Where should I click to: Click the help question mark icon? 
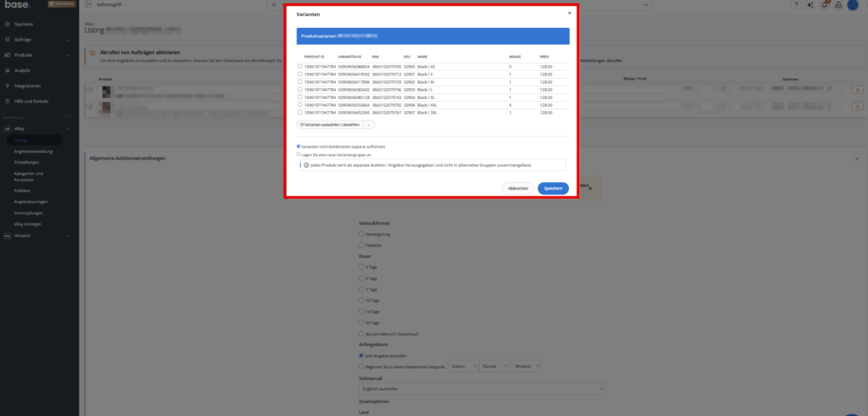tap(796, 5)
